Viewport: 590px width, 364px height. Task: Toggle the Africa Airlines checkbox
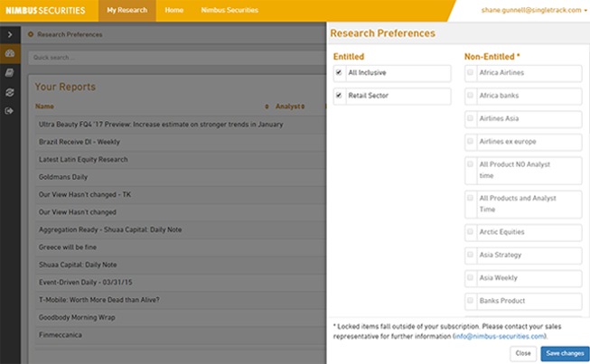pos(470,72)
